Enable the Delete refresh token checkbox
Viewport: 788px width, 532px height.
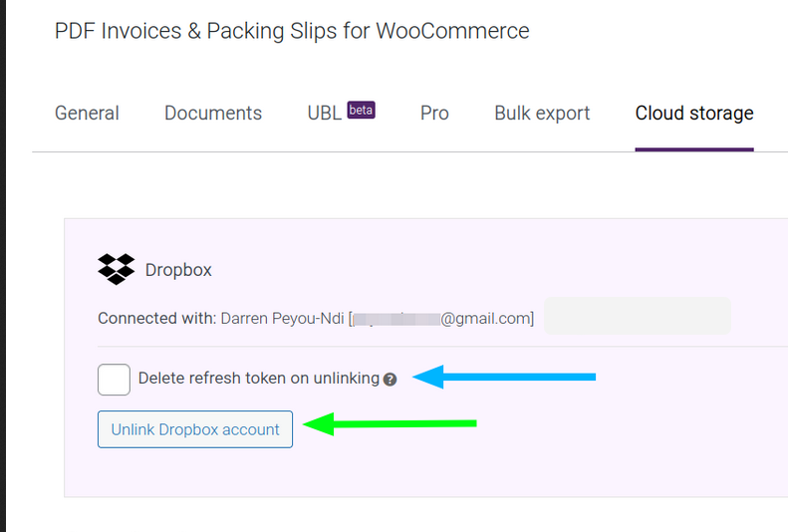point(115,380)
